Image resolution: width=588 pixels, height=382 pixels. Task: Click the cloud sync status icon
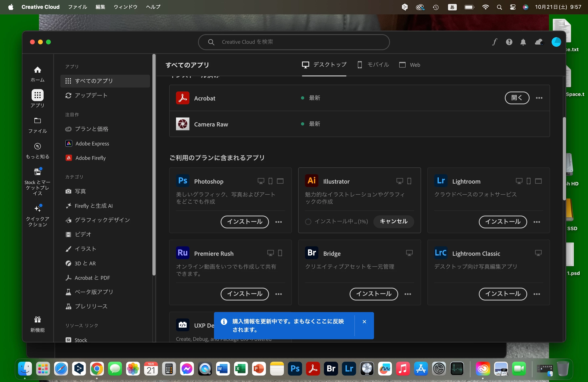pos(539,42)
